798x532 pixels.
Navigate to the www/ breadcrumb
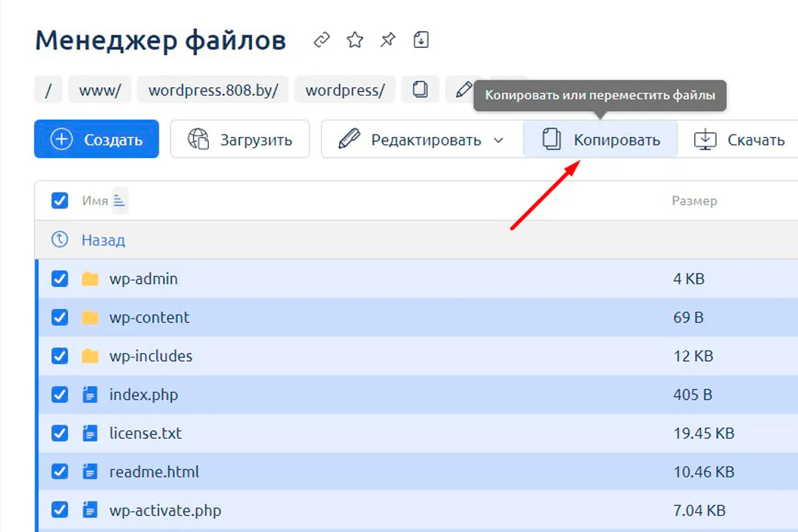[x=100, y=90]
